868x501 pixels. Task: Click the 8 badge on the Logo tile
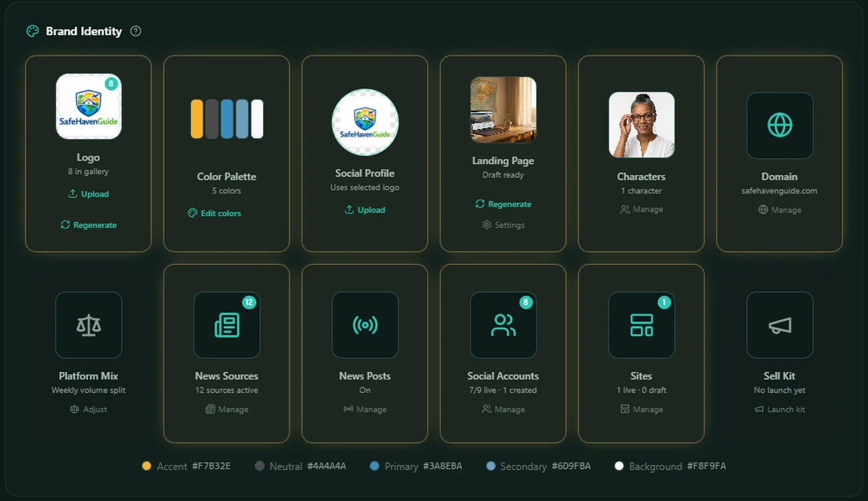(x=111, y=83)
